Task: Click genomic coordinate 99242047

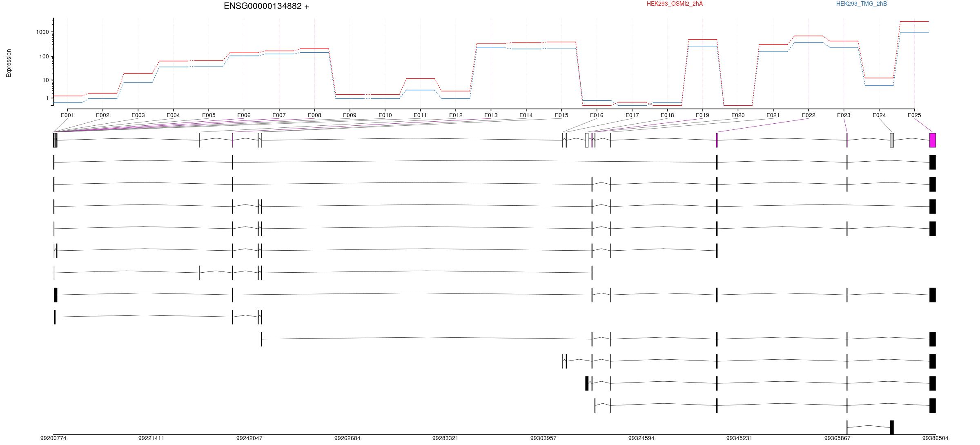Action: point(249,438)
